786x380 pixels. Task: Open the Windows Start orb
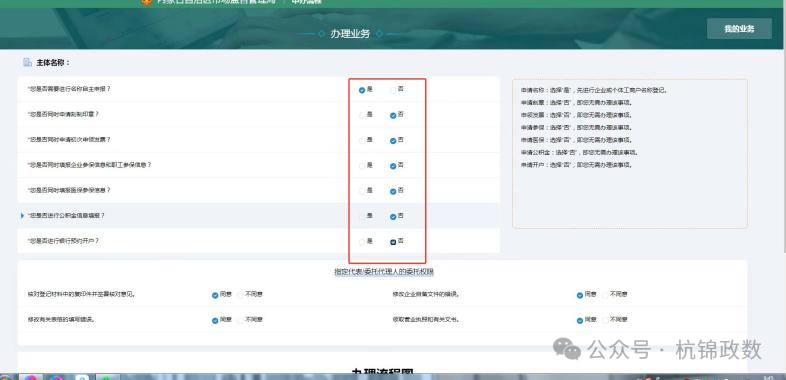point(5,377)
